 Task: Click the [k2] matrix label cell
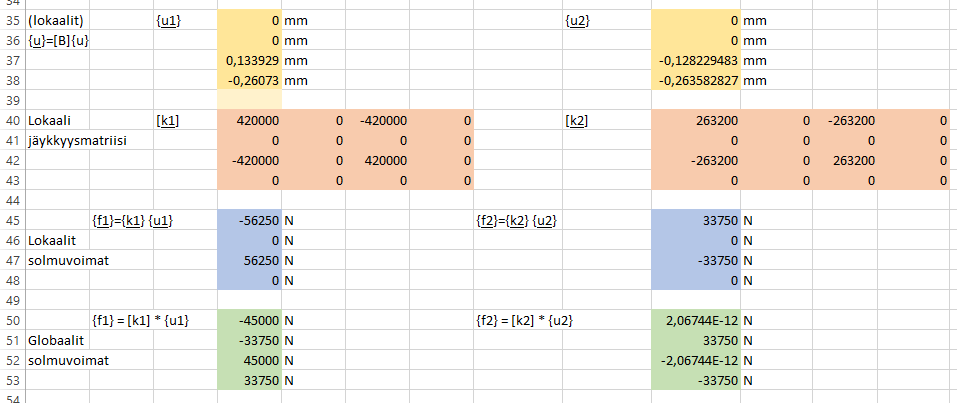[577, 121]
